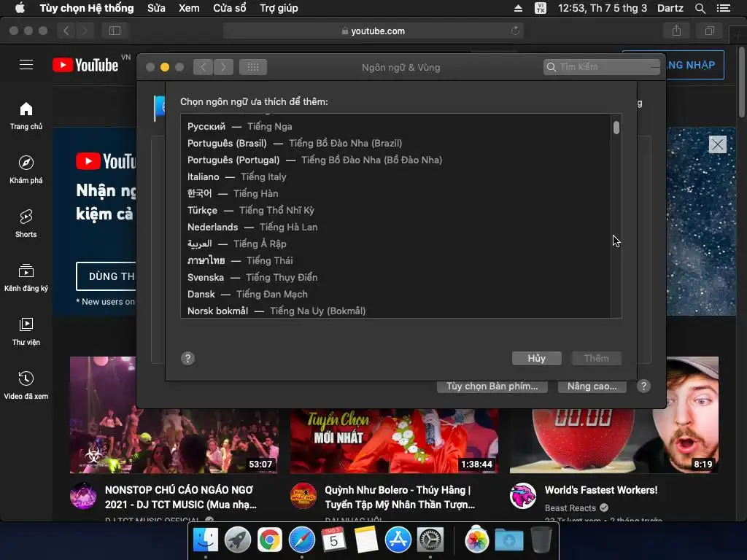Open Launchpad from the Dock
The image size is (747, 560).
237,540
